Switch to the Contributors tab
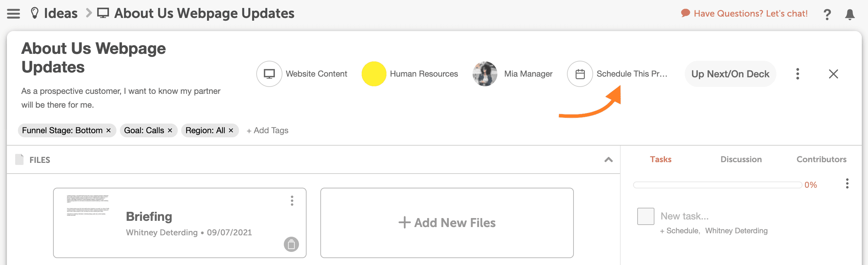This screenshot has width=868, height=265. [821, 159]
